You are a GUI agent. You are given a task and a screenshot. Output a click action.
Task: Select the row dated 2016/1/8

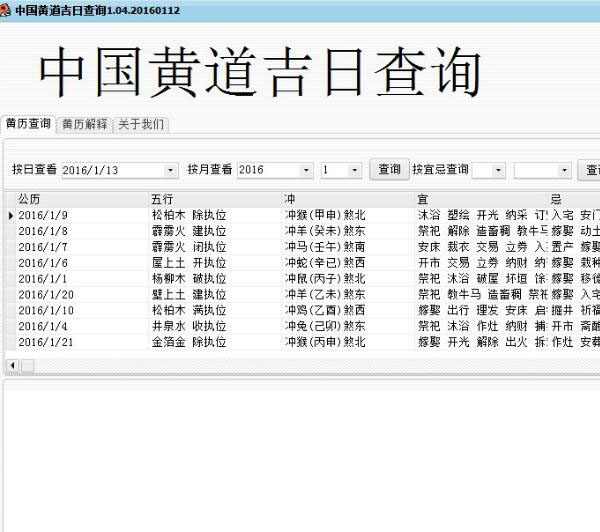pos(302,231)
